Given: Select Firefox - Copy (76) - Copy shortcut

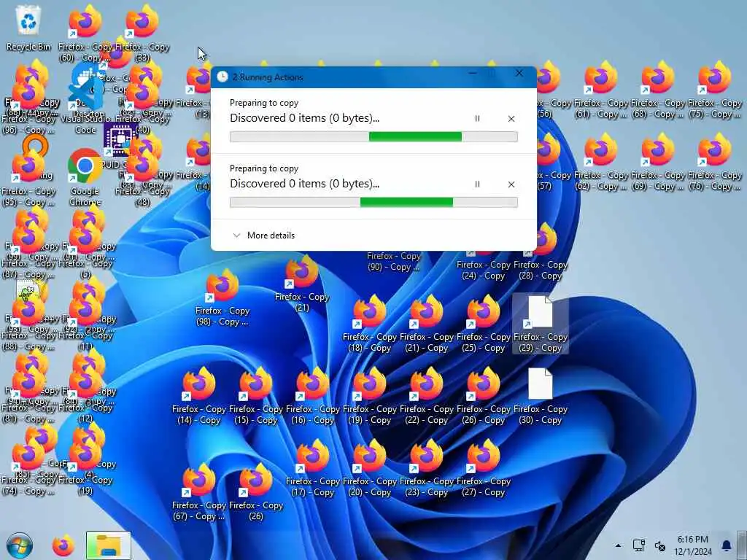Looking at the screenshot, I should [714, 163].
